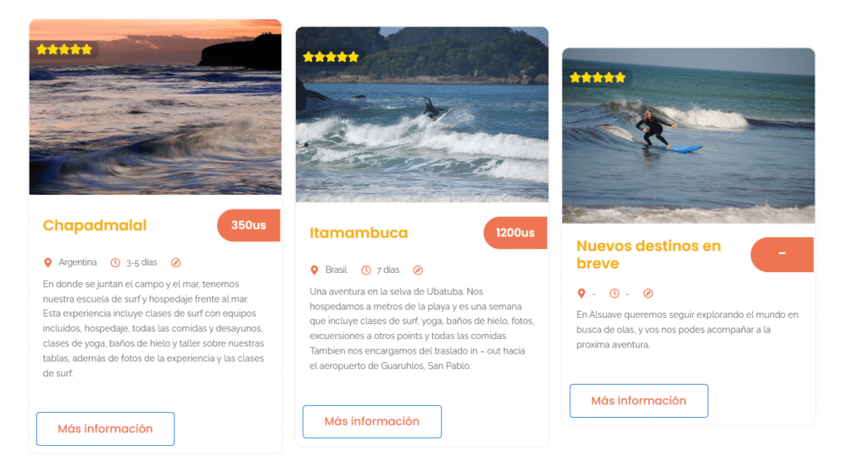Image resolution: width=868 pixels, height=462 pixels.
Task: Click the location pin icon next to Argentina
Action: pos(47,263)
